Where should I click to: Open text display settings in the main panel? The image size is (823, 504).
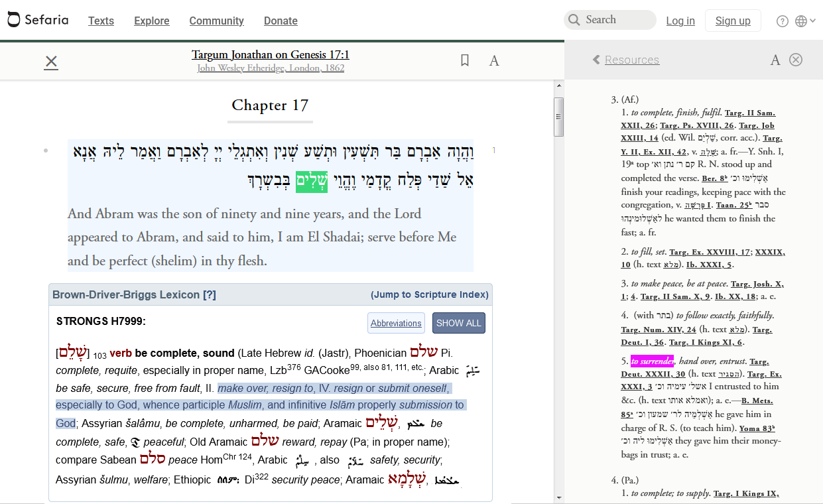[x=494, y=61]
